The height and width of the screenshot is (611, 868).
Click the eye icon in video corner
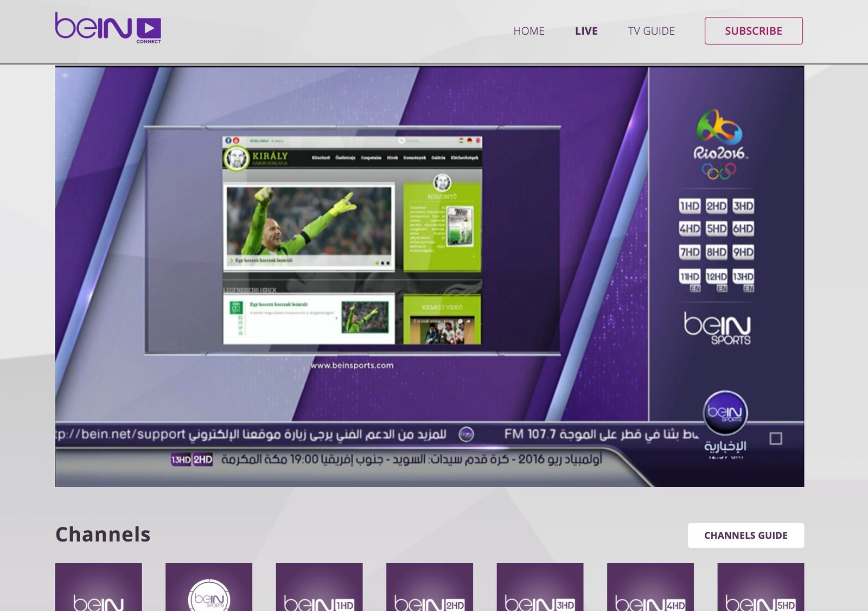(65, 75)
